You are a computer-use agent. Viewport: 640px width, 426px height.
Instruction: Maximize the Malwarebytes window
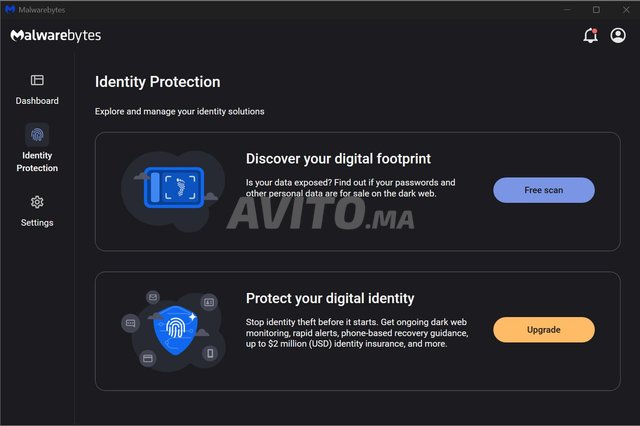pos(596,9)
